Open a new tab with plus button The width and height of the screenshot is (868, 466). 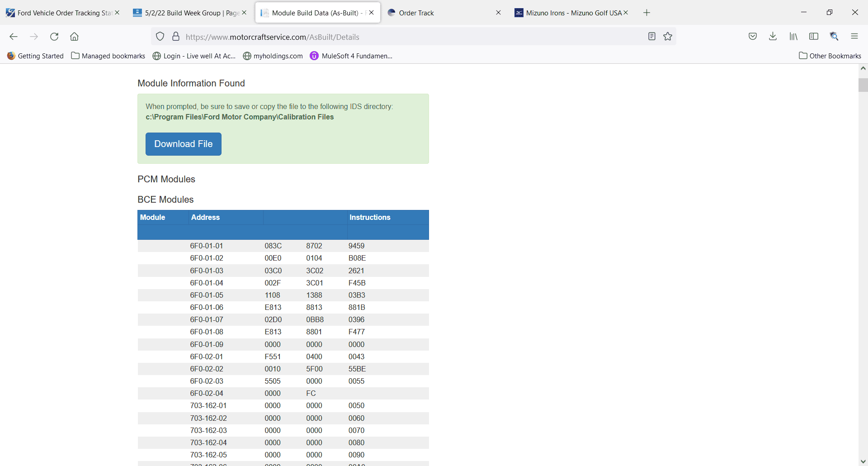[x=646, y=13]
